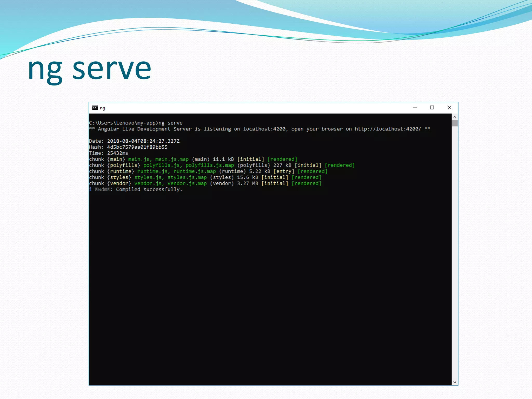Click the scrollbar up arrow
Viewport: 532px width, 399px height.
455,117
